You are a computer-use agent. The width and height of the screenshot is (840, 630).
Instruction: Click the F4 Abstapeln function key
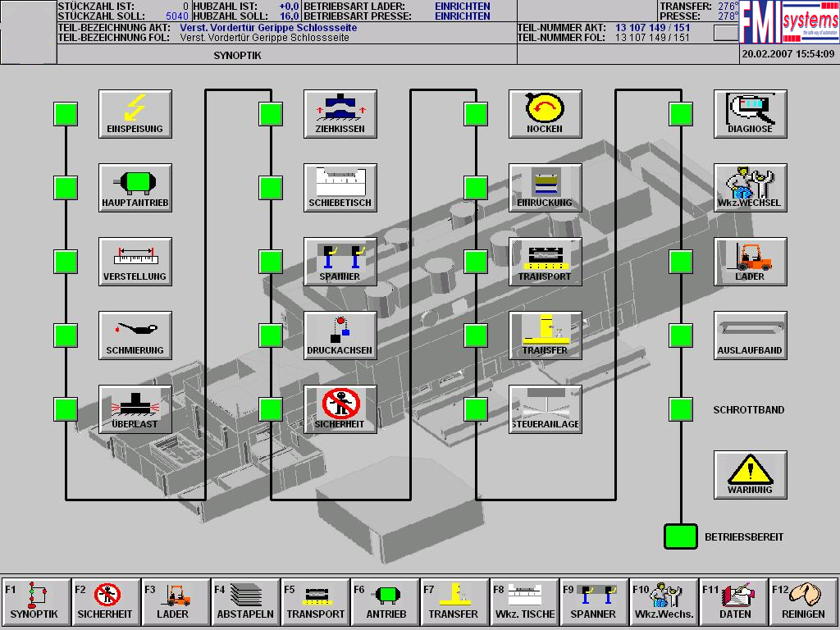[245, 601]
